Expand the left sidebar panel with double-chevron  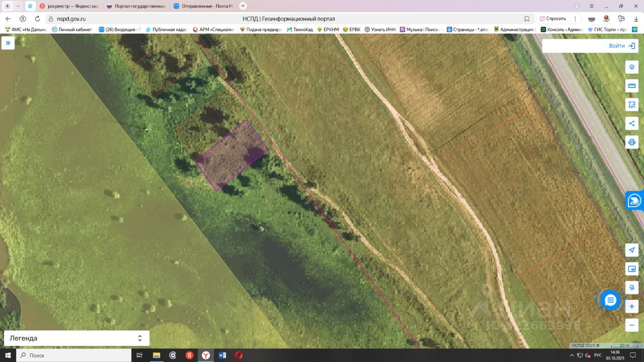click(x=8, y=43)
